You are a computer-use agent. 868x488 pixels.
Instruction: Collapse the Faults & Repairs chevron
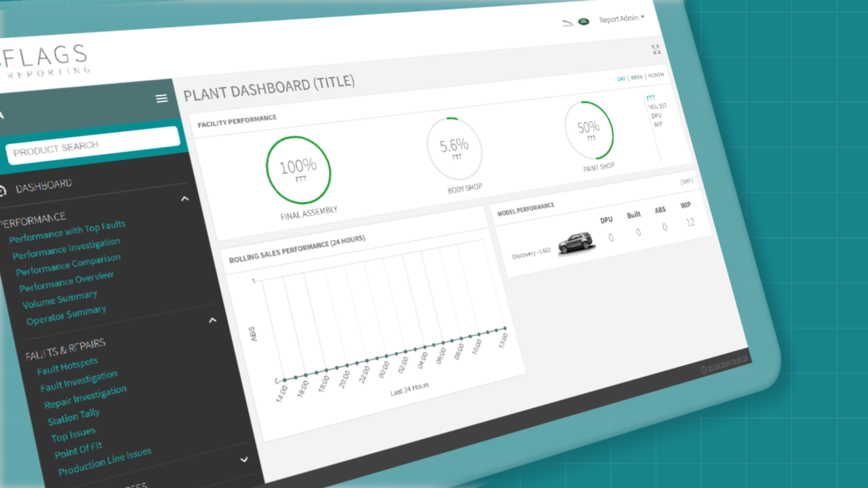coord(212,320)
